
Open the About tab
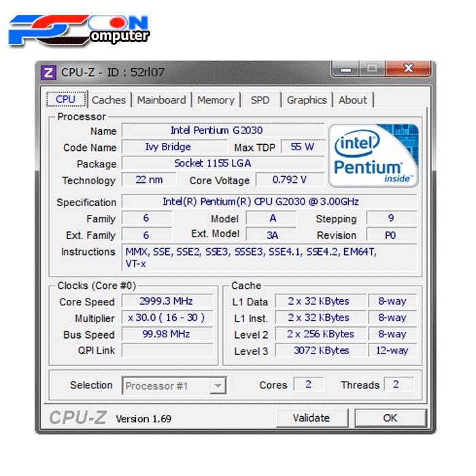coord(353,100)
